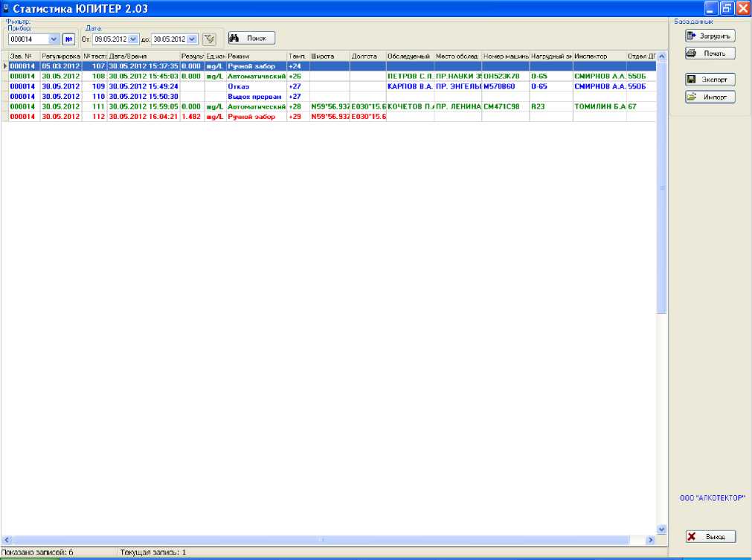Image resolution: width=752 pixels, height=560 pixels.
Task: Click the red Ручной забор cell
Action: (x=257, y=117)
